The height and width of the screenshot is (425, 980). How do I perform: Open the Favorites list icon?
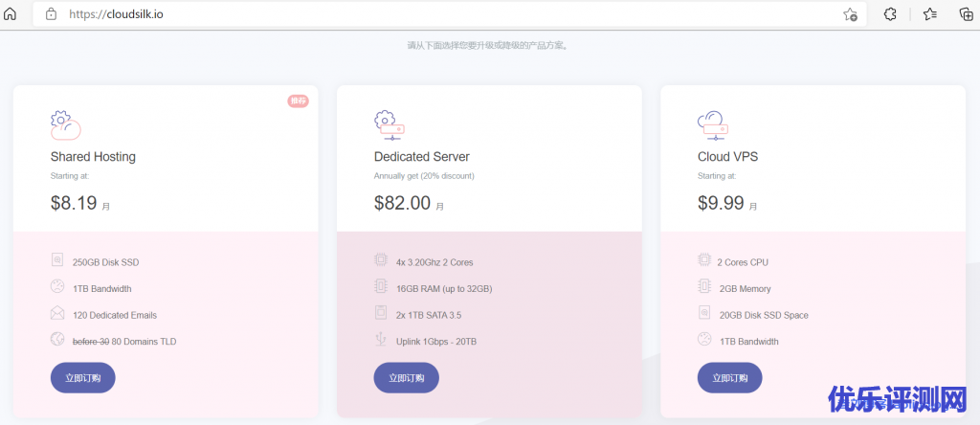pos(929,14)
